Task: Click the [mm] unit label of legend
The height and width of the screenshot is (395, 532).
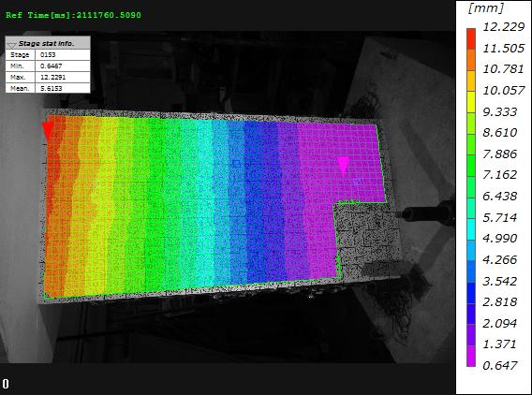Action: click(x=485, y=7)
